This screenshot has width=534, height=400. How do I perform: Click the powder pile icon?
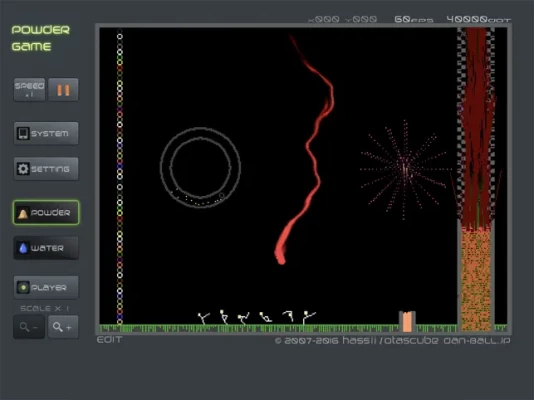coord(22,213)
